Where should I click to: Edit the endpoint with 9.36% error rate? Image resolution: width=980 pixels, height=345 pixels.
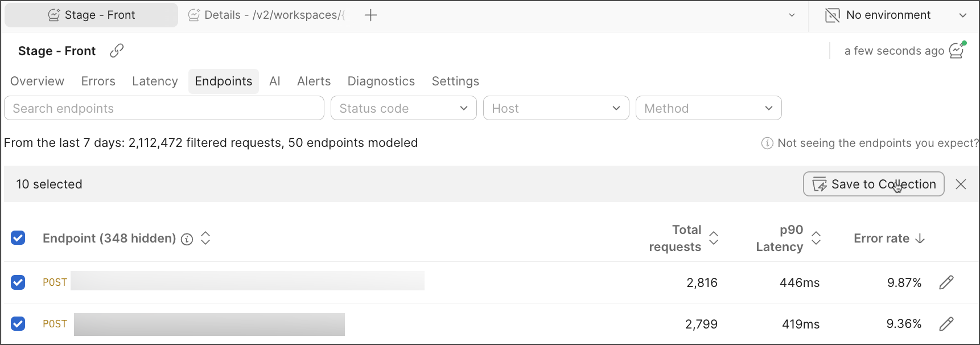click(x=946, y=324)
